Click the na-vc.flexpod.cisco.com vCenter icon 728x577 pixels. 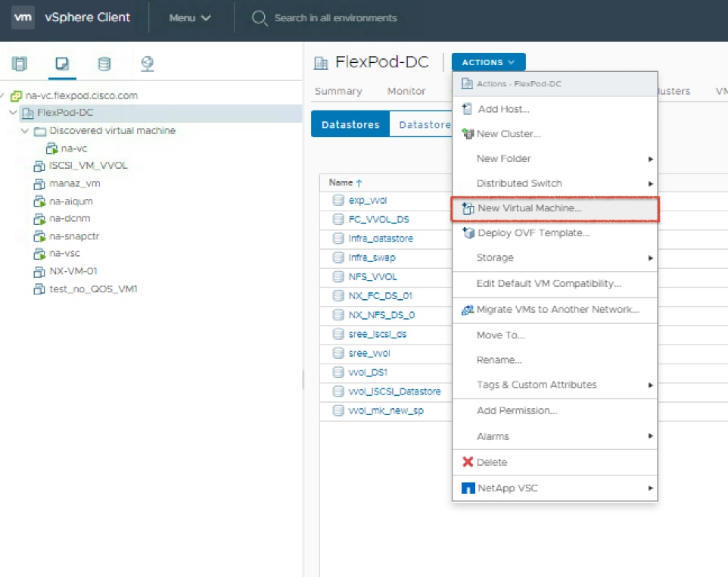click(16, 96)
